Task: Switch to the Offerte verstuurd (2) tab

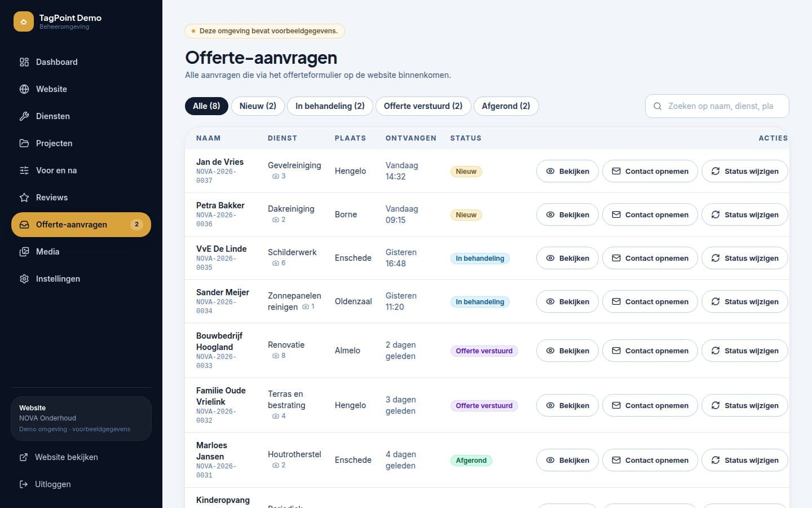Action: point(423,106)
